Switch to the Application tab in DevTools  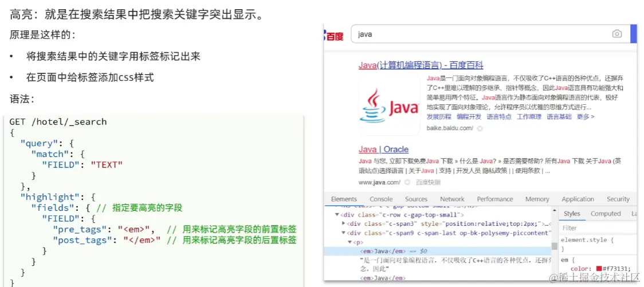coord(578,199)
